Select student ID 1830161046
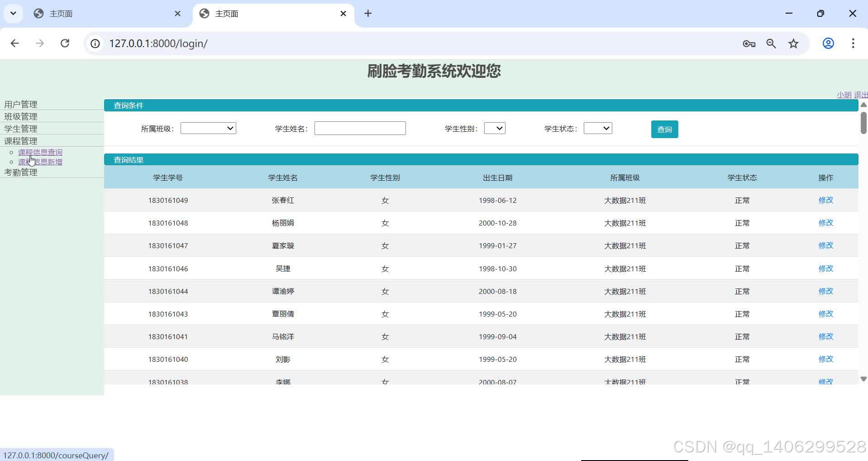Viewport: 868px width, 461px height. pos(168,269)
